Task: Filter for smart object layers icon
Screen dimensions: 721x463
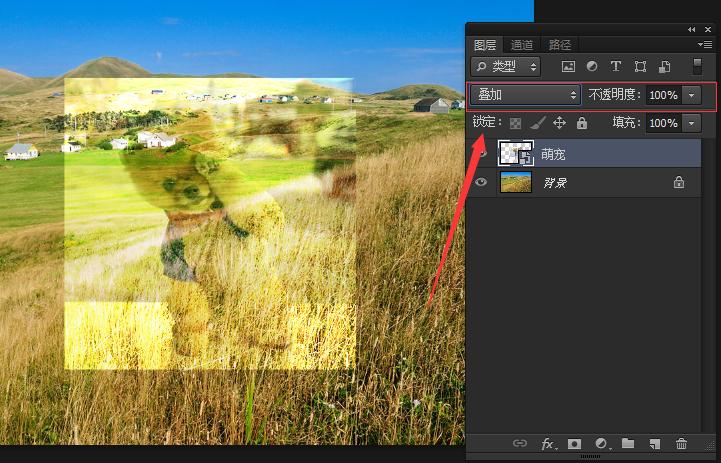Action: [x=663, y=67]
